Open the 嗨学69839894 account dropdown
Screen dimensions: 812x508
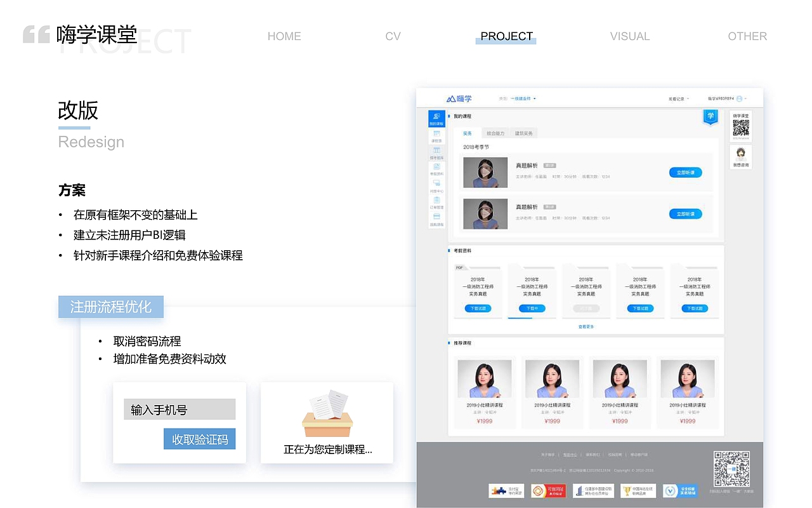727,98
